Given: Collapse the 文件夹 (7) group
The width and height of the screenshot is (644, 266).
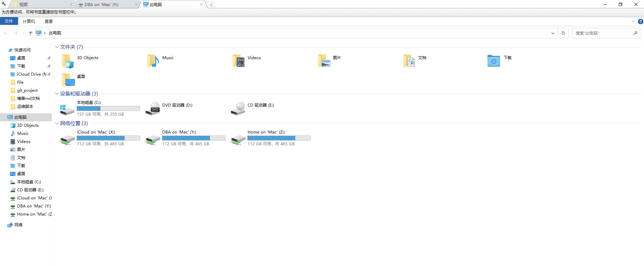Looking at the screenshot, I should tap(57, 47).
